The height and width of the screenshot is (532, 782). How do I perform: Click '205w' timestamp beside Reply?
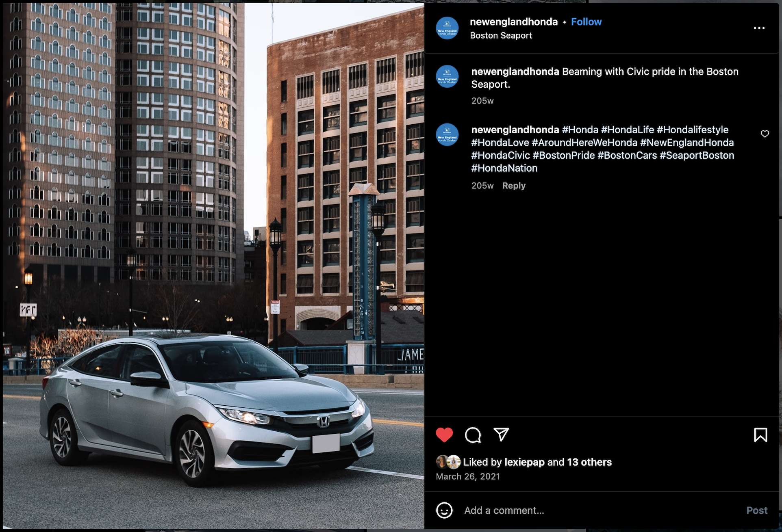pyautogui.click(x=482, y=186)
